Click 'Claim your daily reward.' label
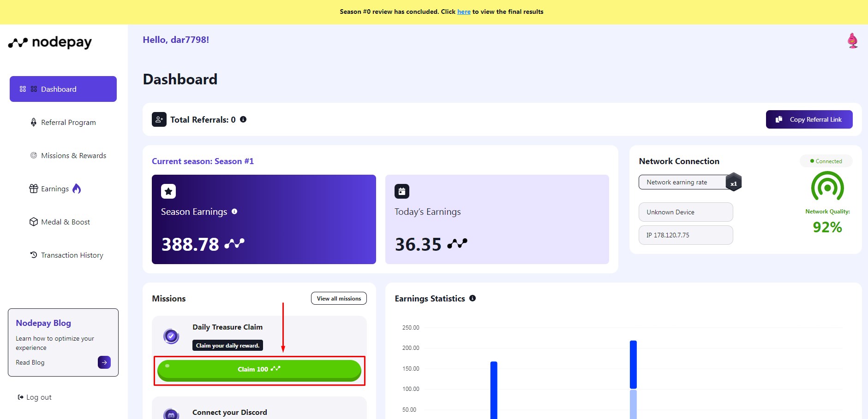 click(x=227, y=345)
